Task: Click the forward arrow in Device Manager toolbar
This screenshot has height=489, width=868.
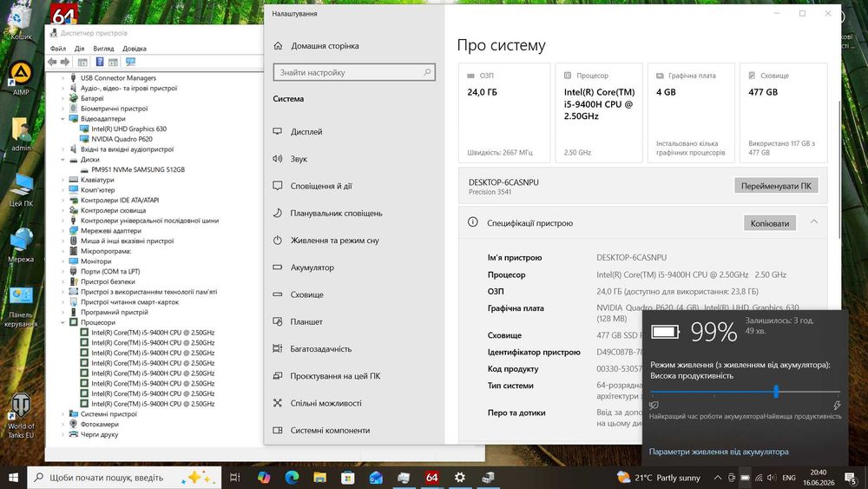Action: (65, 62)
